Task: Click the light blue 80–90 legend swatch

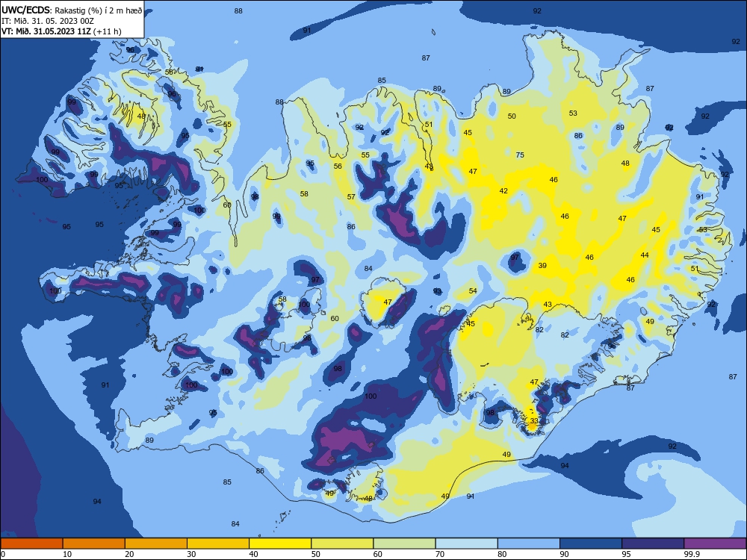Action: 529,544
